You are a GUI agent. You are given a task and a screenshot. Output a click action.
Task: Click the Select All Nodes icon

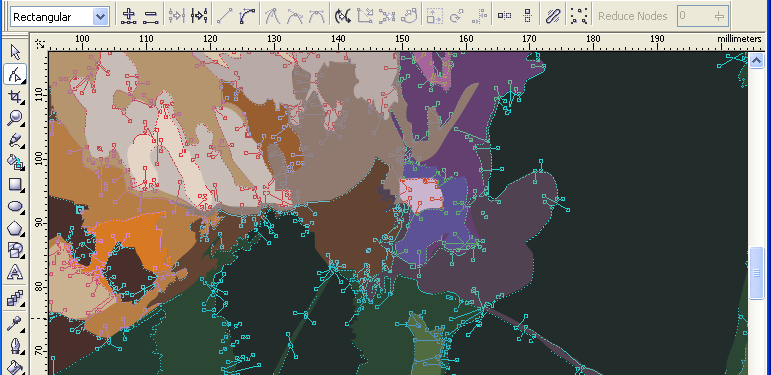click(579, 16)
